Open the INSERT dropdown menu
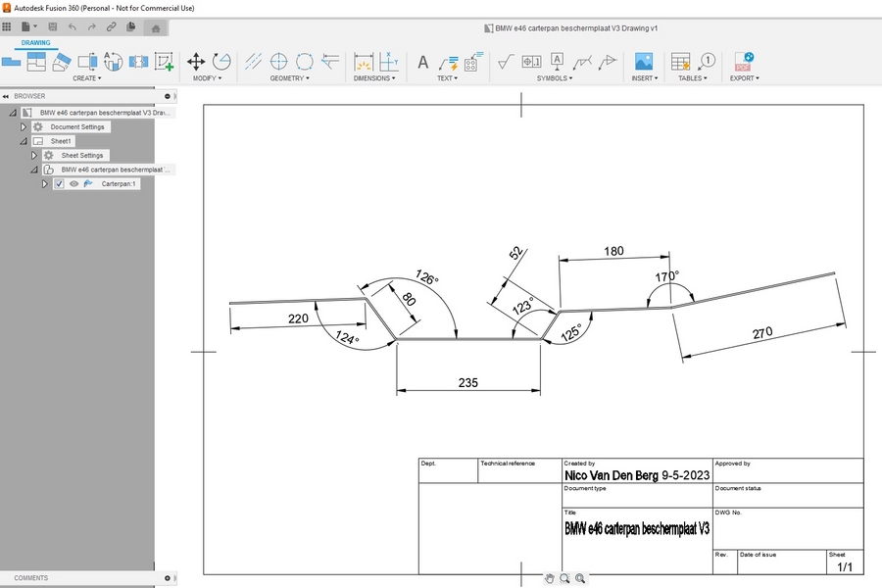882x588 pixels. click(x=645, y=78)
